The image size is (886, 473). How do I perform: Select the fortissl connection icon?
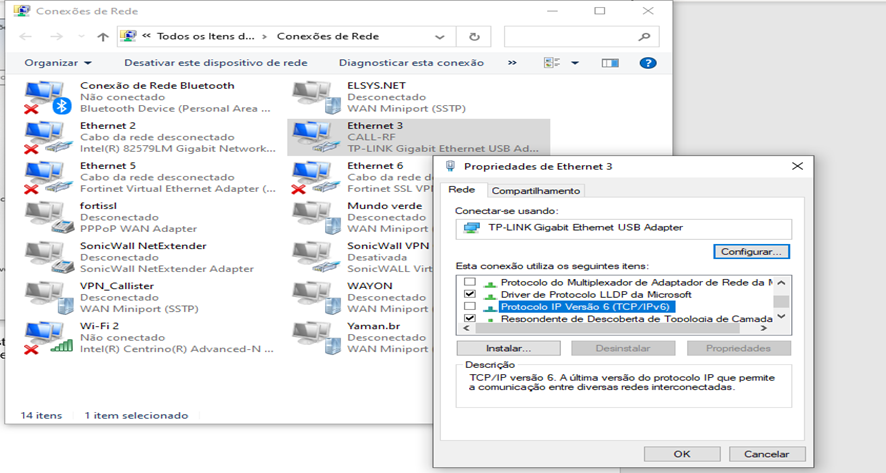coord(47,218)
